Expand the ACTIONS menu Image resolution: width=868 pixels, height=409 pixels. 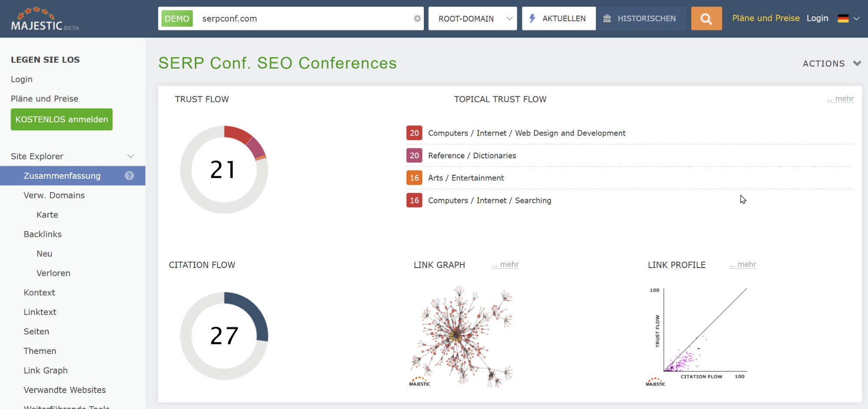[x=832, y=63]
